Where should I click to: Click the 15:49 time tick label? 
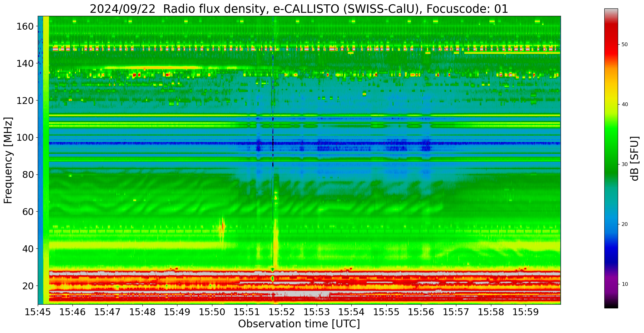(177, 312)
